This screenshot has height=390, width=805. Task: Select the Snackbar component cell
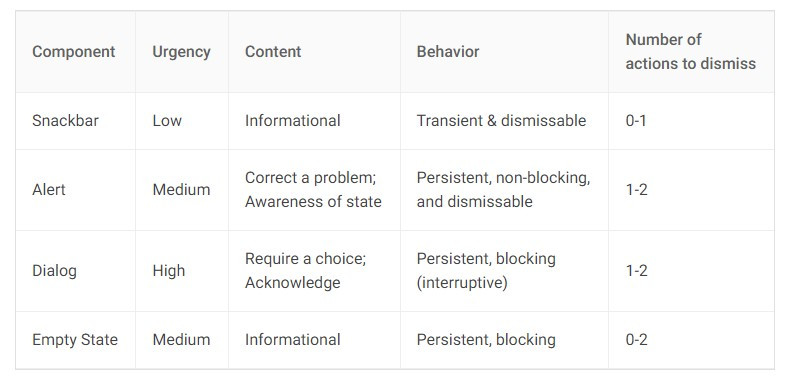(x=65, y=121)
